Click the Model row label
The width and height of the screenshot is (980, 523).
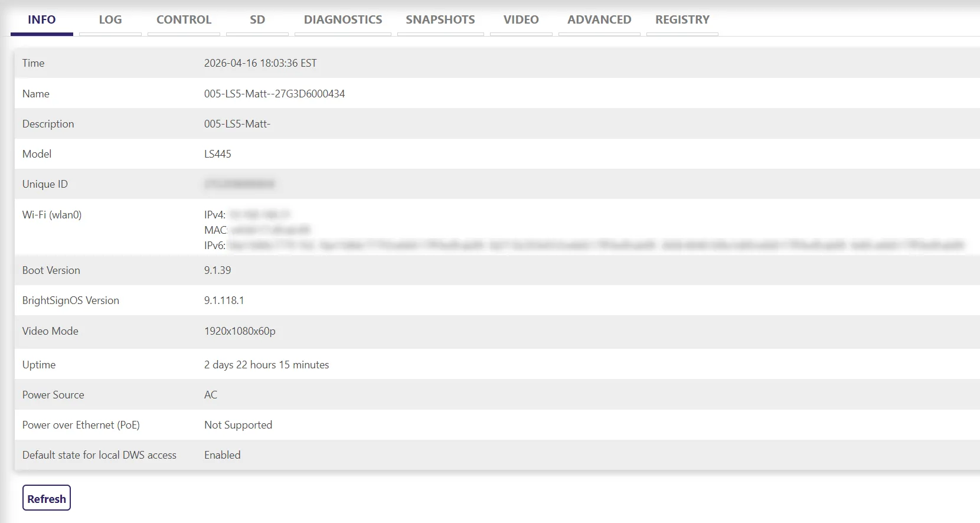point(37,154)
